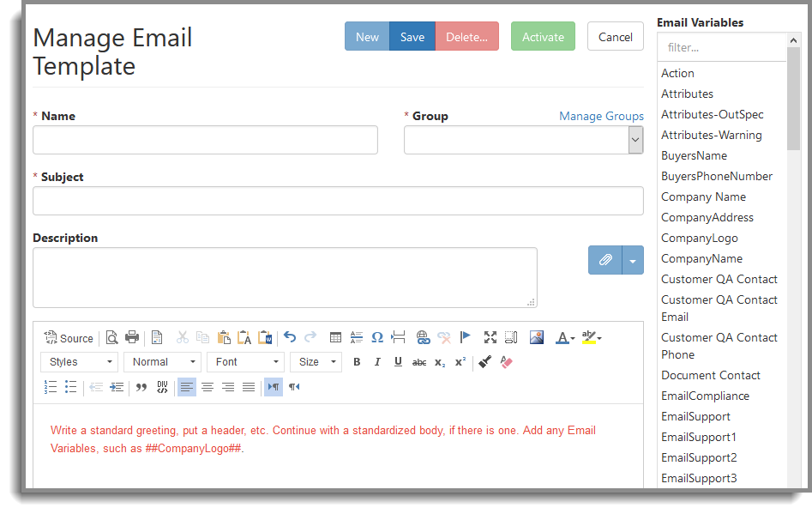Click the Source view button
This screenshot has height=514, width=812.
[x=69, y=338]
